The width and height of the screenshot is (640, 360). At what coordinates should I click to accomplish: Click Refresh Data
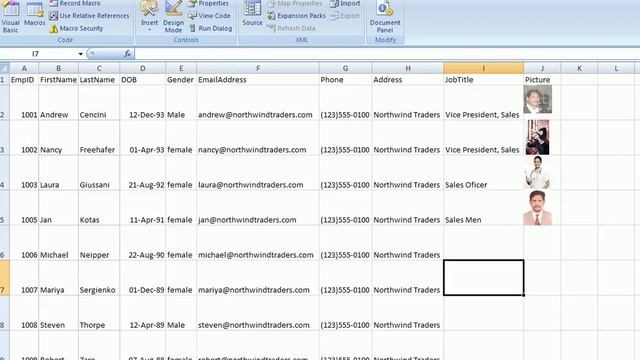pos(291,29)
